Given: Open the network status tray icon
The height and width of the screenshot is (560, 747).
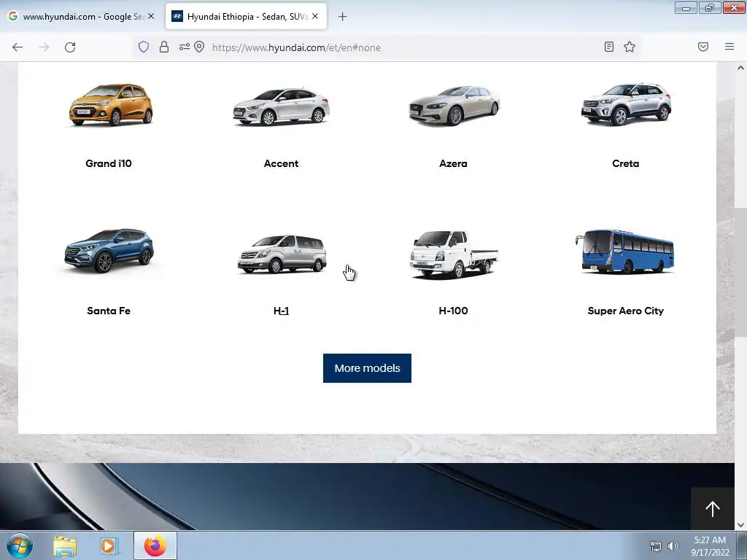Looking at the screenshot, I should [656, 546].
